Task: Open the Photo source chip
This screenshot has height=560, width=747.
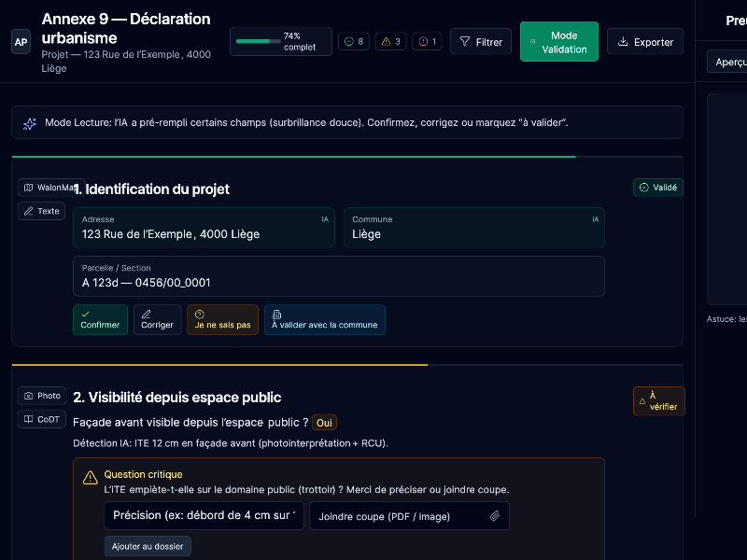Action: pos(42,396)
